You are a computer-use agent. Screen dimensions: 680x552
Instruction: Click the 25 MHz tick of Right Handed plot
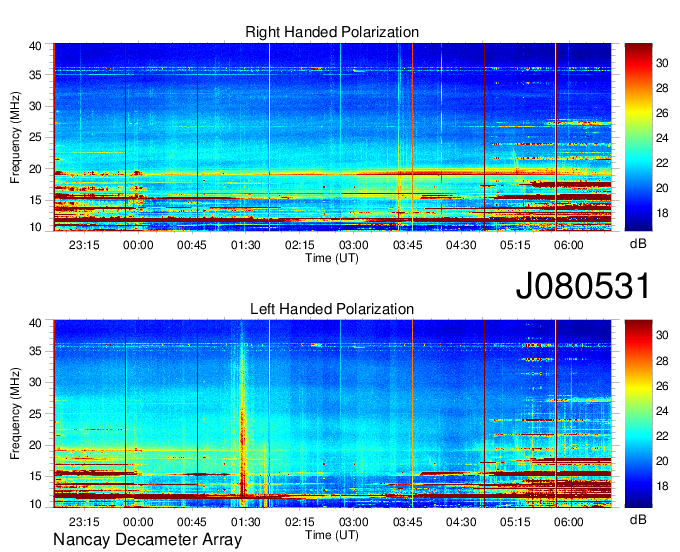coord(35,137)
